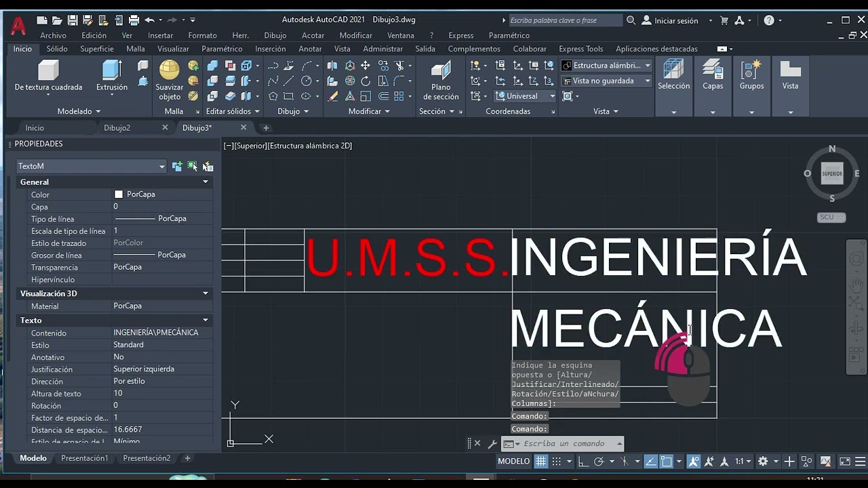The image size is (868, 488).
Task: Click the hamburger customization icon in status bar
Action: pyautogui.click(x=861, y=462)
